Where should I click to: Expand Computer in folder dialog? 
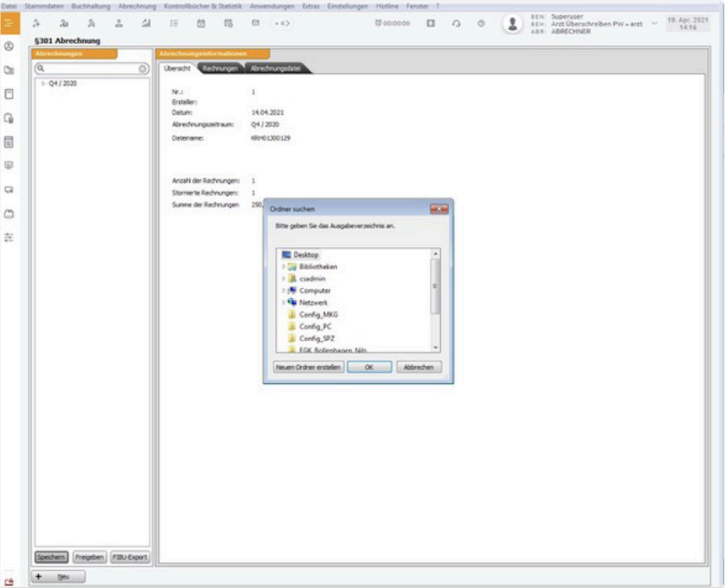point(283,291)
